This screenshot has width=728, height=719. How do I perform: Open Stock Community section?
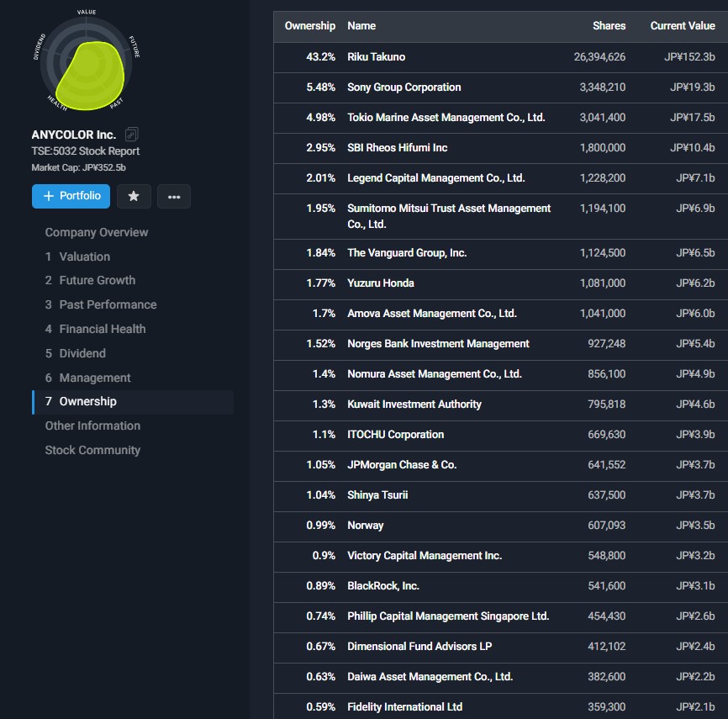pos(92,450)
